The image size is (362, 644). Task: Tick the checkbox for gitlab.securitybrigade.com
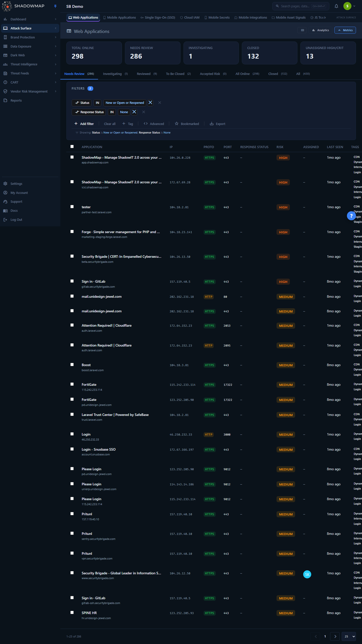tap(72, 281)
